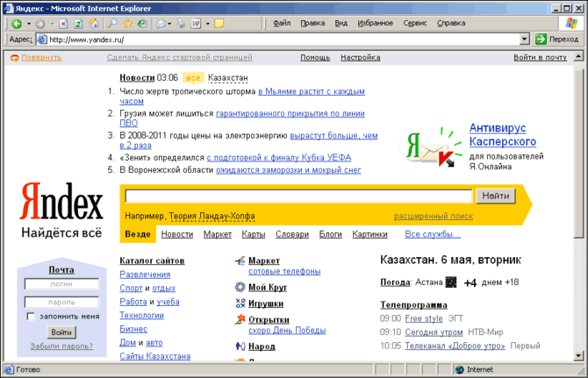Open the расширенный поиск link
Screen dimensions: 588x378
pyautogui.click(x=434, y=216)
